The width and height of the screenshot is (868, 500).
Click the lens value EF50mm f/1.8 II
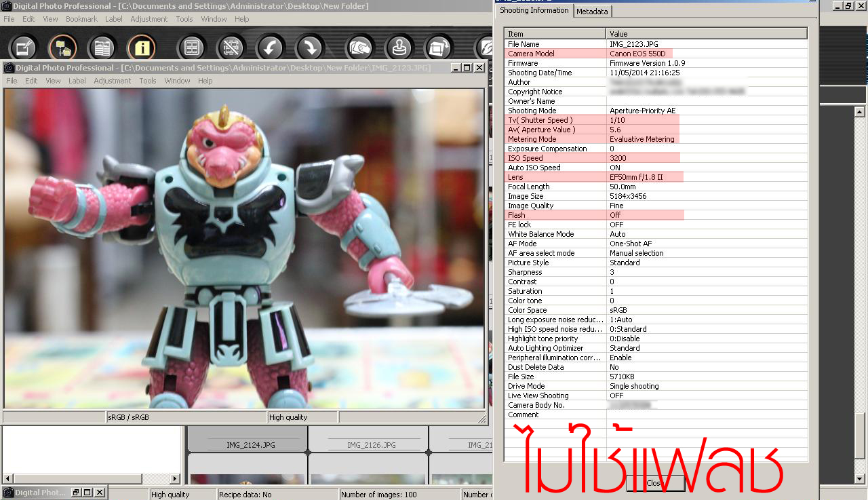pyautogui.click(x=636, y=177)
